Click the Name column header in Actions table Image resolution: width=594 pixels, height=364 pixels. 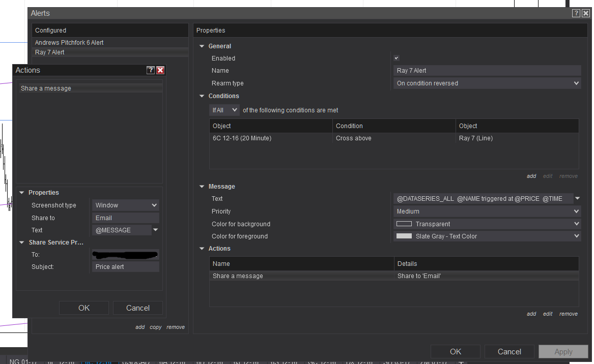[x=301, y=264]
